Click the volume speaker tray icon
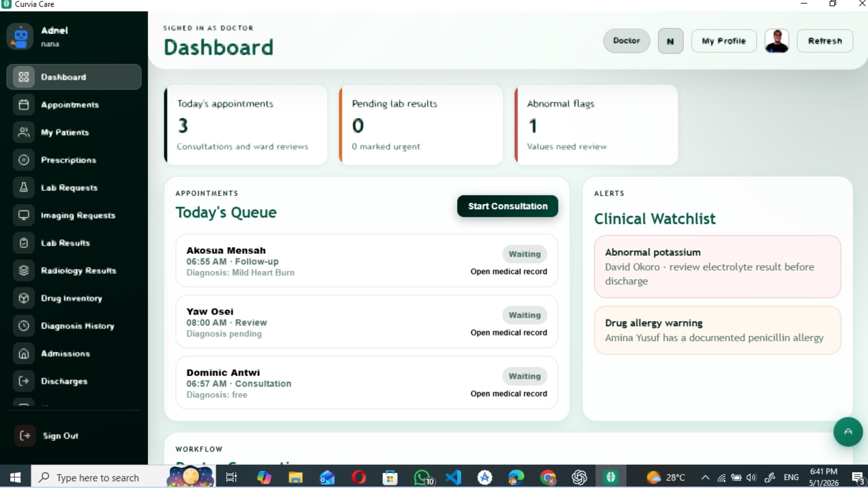 (751, 477)
